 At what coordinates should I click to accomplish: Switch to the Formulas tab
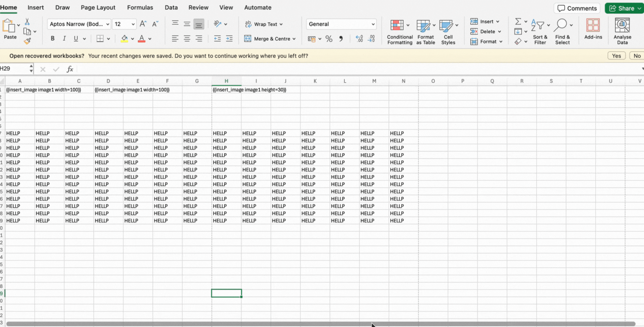(x=140, y=7)
